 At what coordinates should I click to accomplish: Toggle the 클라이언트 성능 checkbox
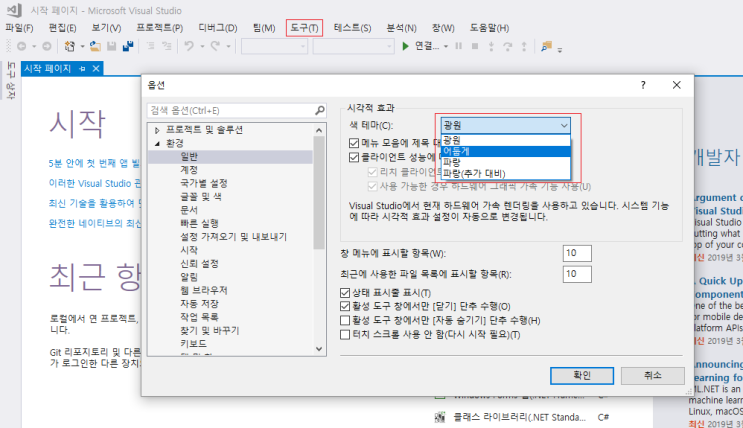(354, 157)
